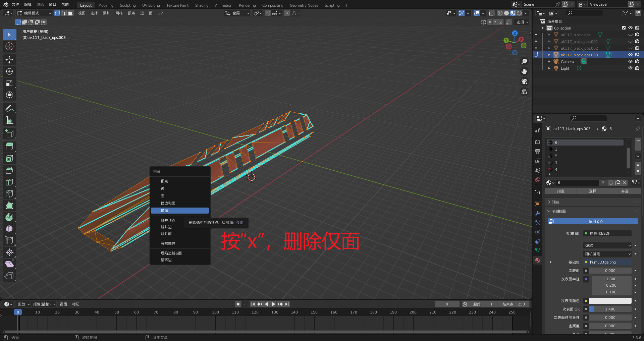Click the viewport zoom magnifier icon

click(x=524, y=61)
